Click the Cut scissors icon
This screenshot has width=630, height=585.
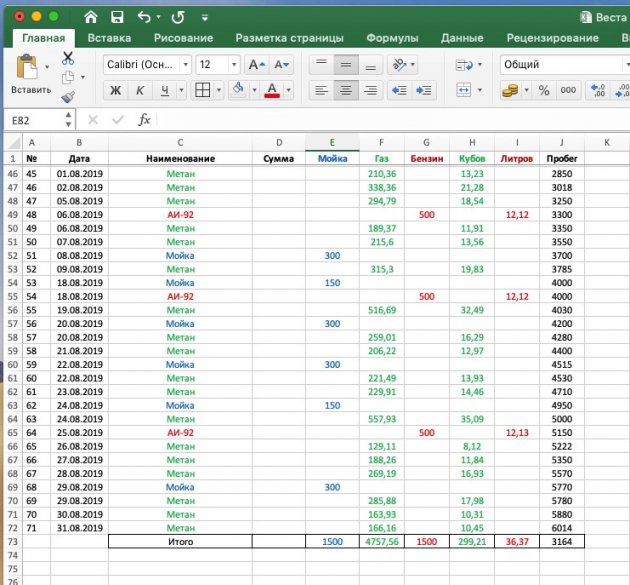pyautogui.click(x=68, y=58)
